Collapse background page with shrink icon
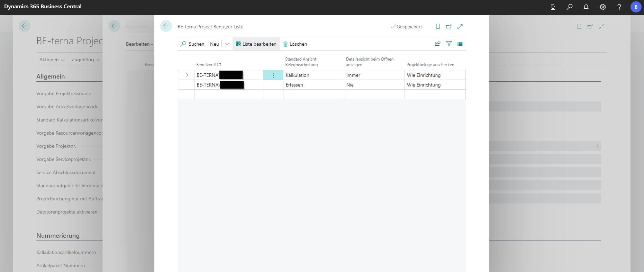This screenshot has height=272, width=644. coord(601,27)
